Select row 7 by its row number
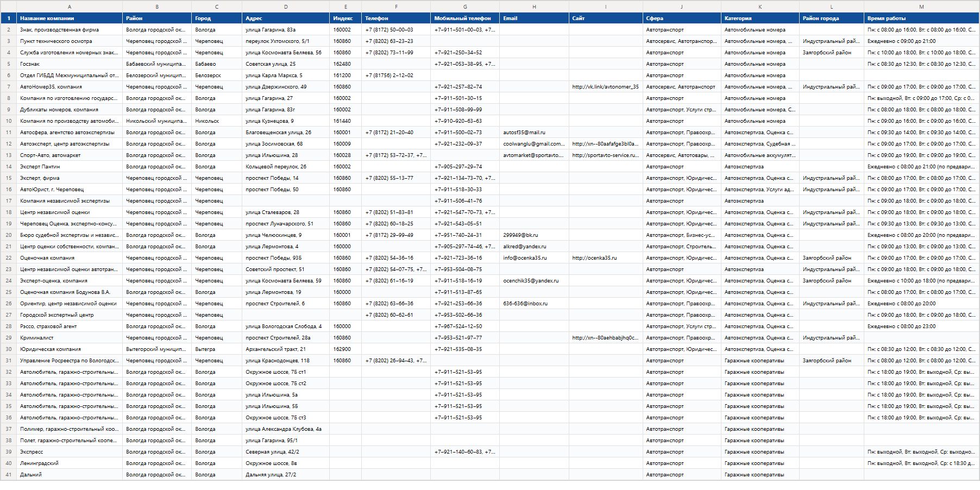The width and height of the screenshot is (980, 490). click(x=9, y=87)
